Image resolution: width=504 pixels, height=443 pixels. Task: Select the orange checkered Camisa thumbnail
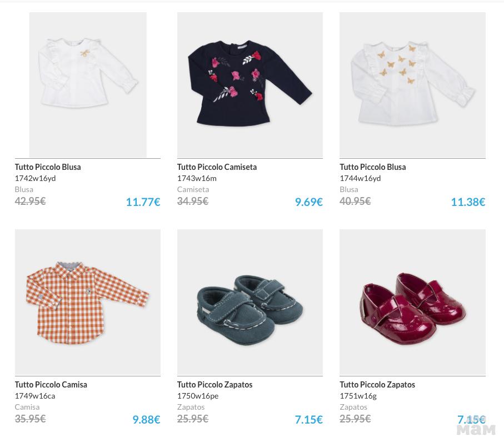point(88,302)
